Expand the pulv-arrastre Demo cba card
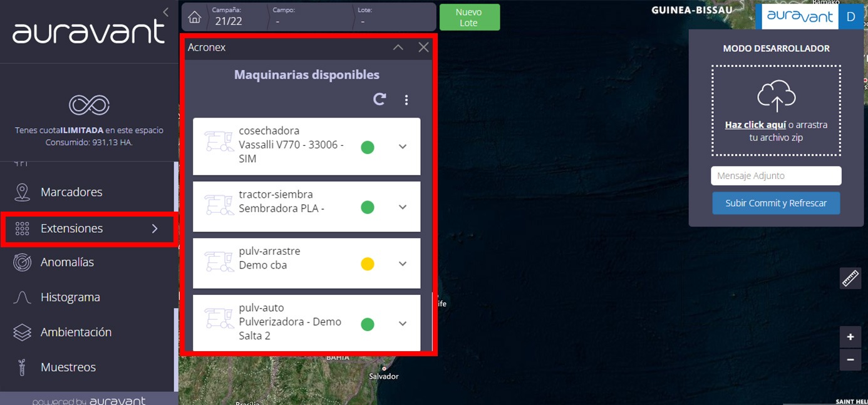Viewport: 868px width, 405px height. pos(403,264)
